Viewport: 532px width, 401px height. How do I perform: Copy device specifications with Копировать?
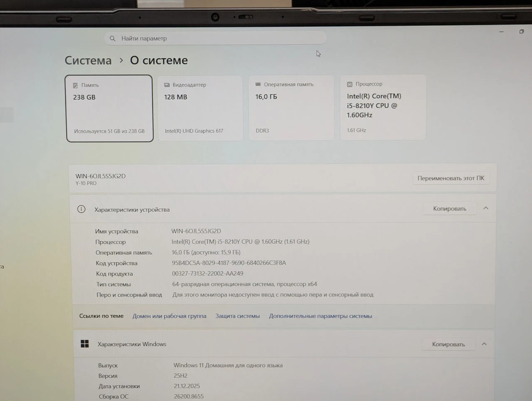click(449, 208)
